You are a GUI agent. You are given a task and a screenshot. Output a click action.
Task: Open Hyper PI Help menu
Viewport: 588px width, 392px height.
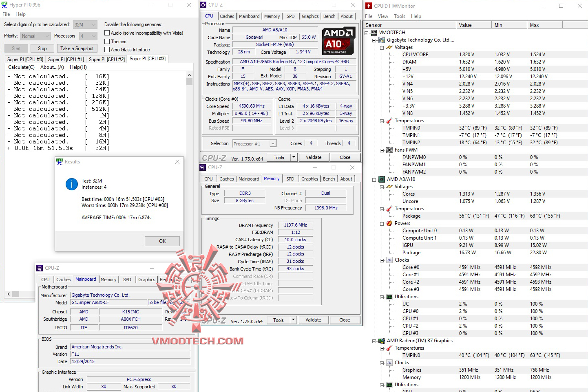point(20,14)
